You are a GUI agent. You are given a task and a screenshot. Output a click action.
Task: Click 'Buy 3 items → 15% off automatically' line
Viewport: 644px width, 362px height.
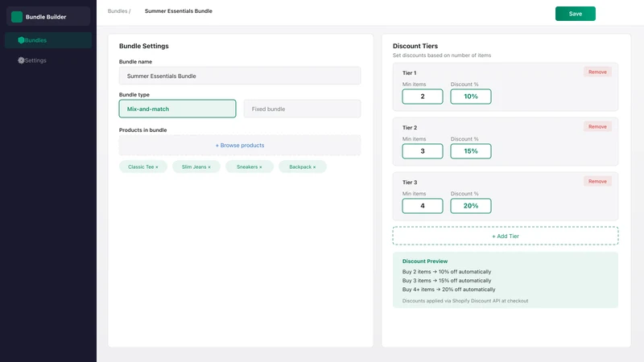(447, 281)
